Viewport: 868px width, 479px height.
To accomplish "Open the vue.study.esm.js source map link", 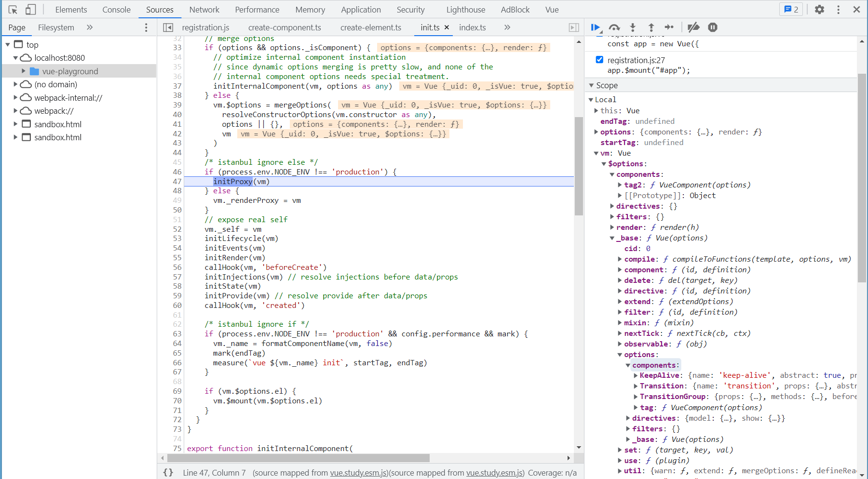I will [359, 473].
